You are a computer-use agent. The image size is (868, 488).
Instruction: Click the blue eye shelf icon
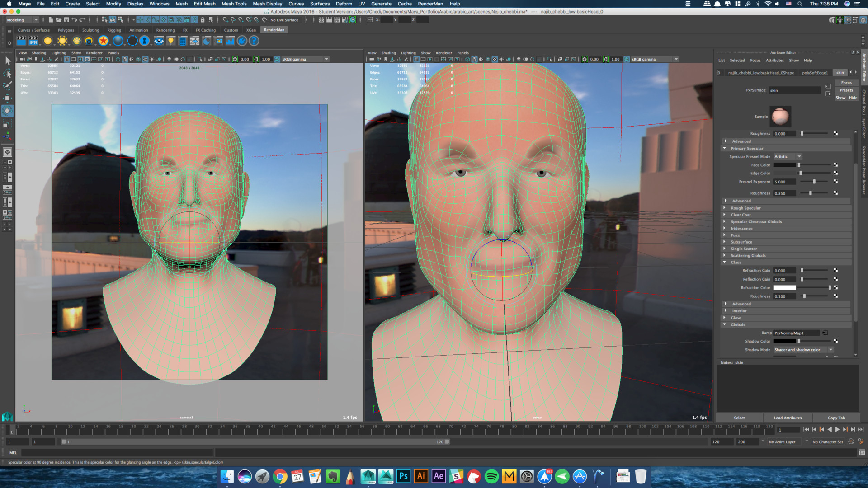pyautogui.click(x=159, y=41)
